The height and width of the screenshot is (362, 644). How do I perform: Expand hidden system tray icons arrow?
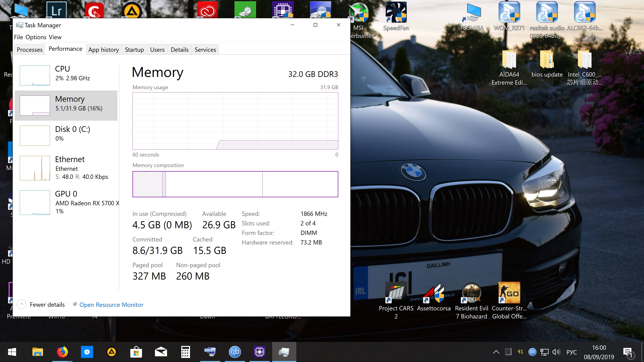click(496, 352)
